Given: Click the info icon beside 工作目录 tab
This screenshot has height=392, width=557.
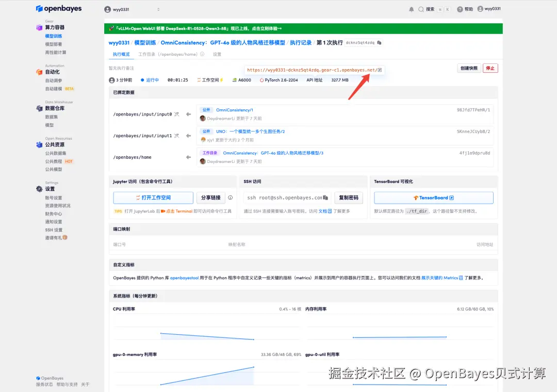Looking at the screenshot, I should pyautogui.click(x=202, y=54).
